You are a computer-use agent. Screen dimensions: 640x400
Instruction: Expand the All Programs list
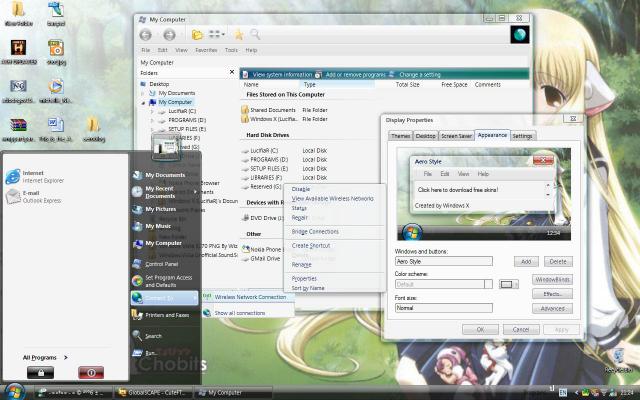[45, 358]
